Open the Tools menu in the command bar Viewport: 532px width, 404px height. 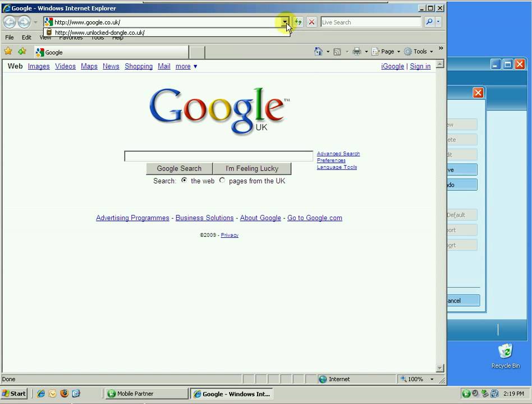419,52
